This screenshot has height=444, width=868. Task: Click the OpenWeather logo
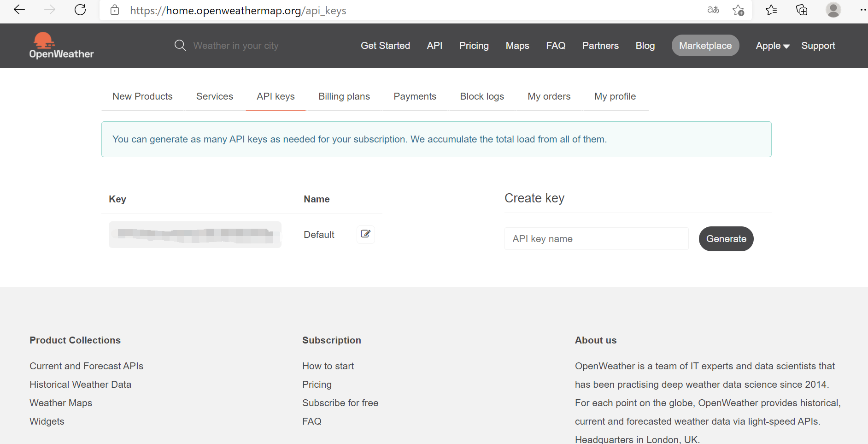[x=61, y=46]
